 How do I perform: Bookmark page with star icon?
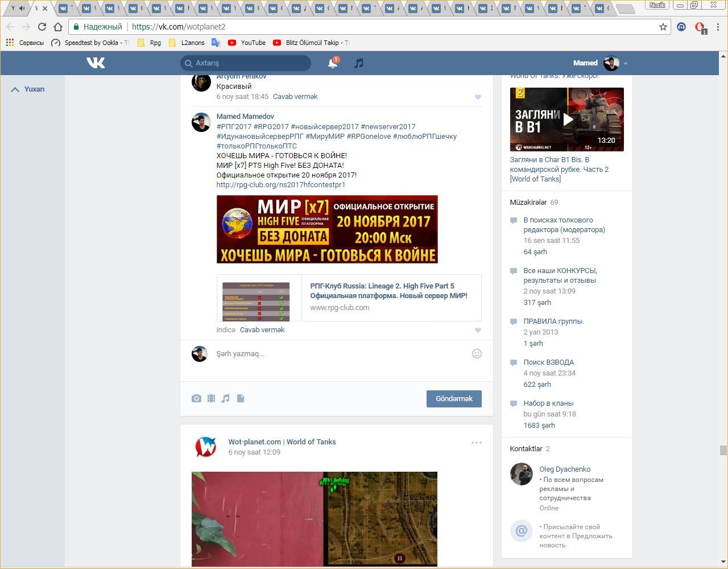coord(663,27)
